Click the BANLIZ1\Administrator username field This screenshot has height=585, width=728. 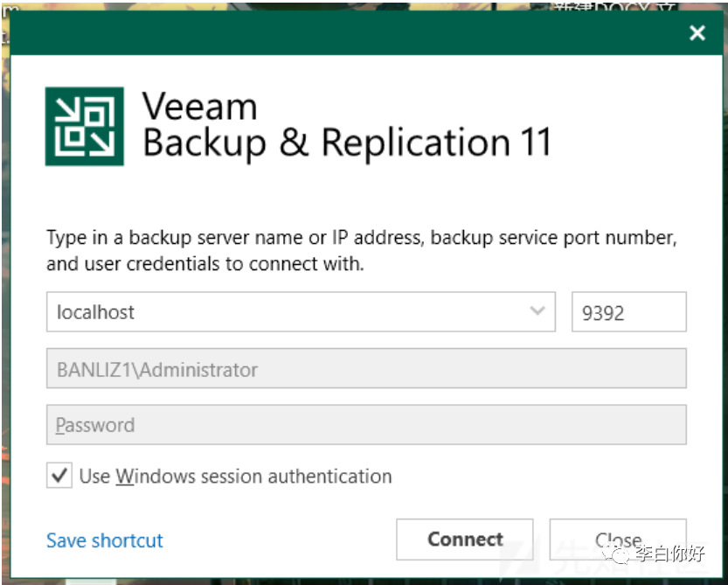(366, 369)
